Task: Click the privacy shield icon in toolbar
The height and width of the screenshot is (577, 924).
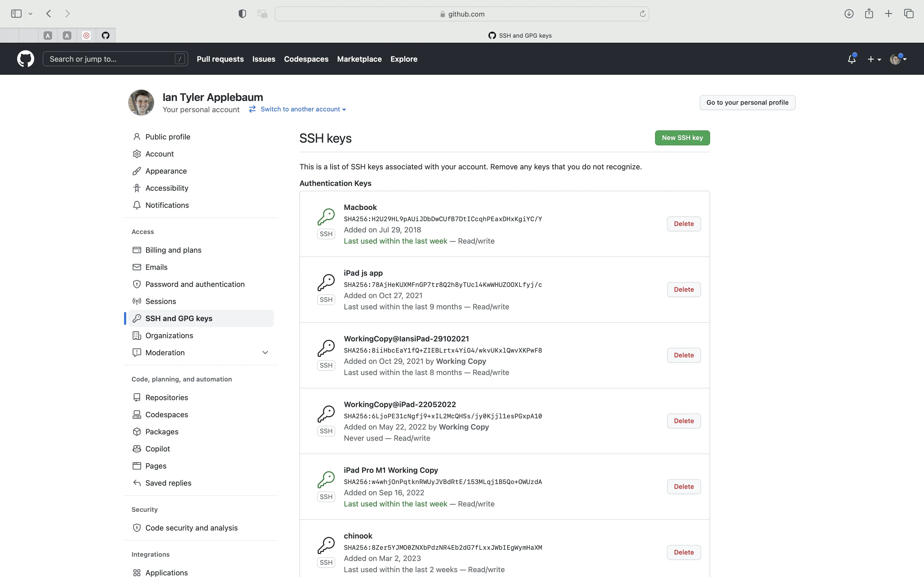Action: click(x=242, y=14)
